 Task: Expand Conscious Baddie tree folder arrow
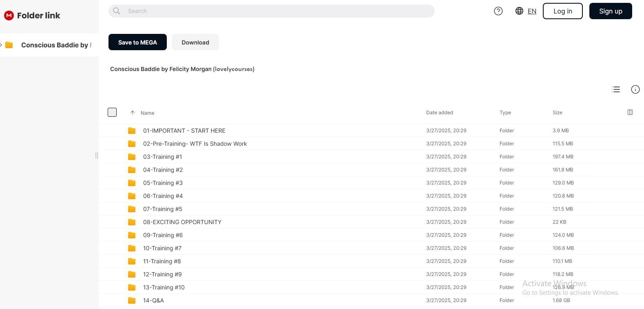tap(2, 45)
